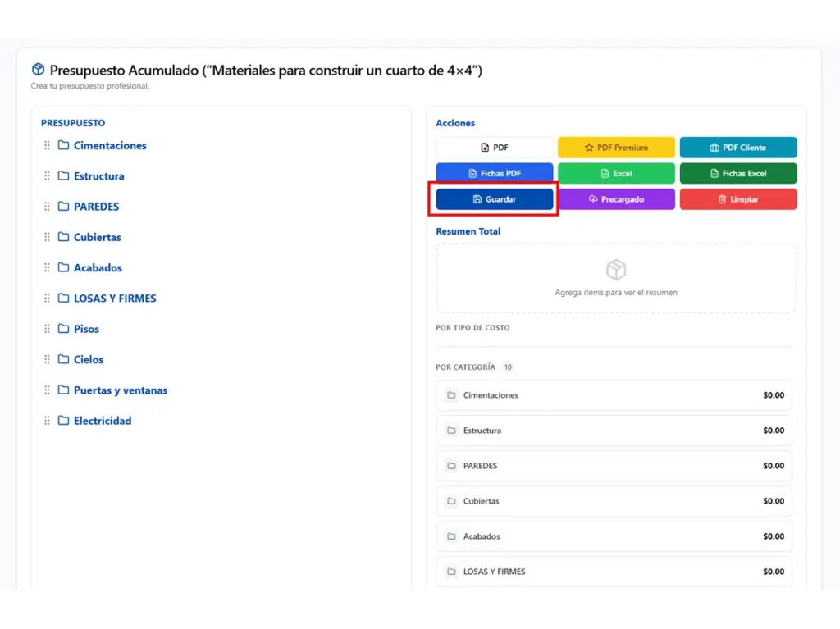
Task: Expand the LOSAS Y FIRMES category
Action: pos(114,299)
